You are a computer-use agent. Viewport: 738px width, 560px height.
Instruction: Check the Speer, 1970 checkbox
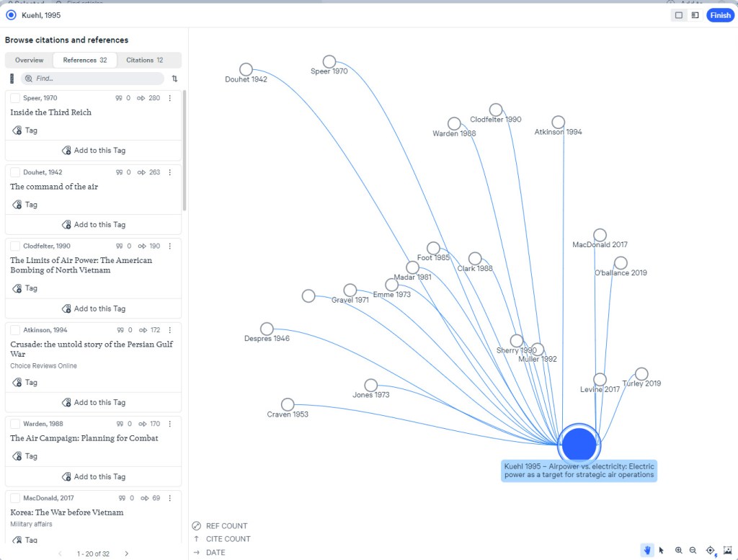[x=15, y=98]
